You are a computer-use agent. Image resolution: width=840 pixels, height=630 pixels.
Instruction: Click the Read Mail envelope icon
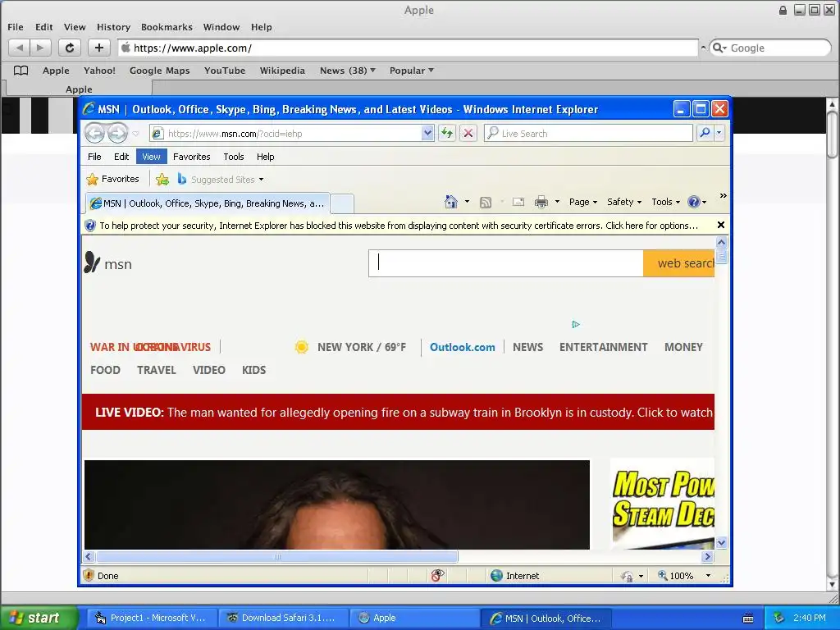(518, 202)
